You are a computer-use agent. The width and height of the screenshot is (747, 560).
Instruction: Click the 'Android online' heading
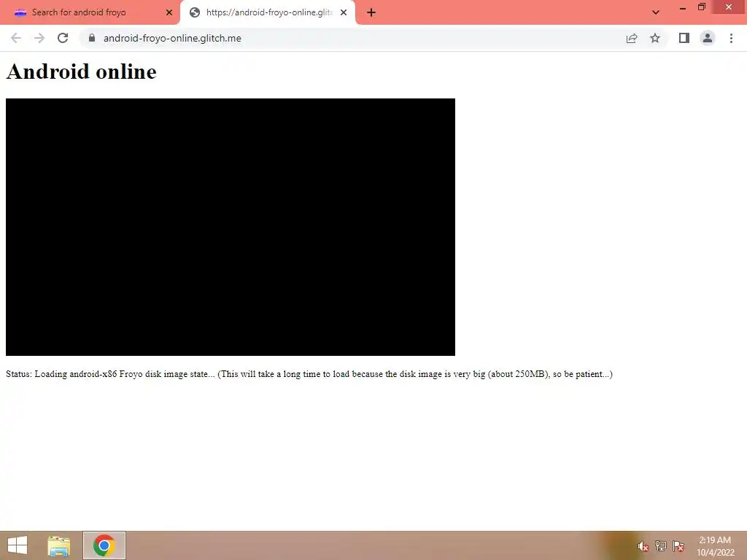tap(82, 72)
